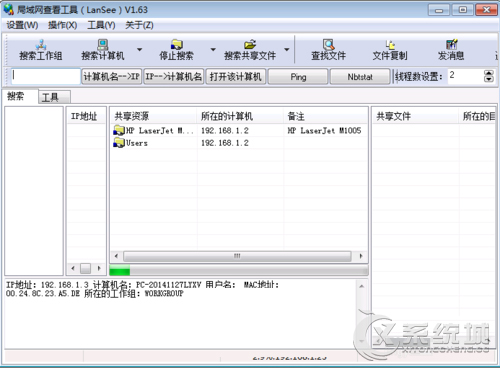Minimize the LanSee window
This screenshot has width=500, height=369.
439,10
